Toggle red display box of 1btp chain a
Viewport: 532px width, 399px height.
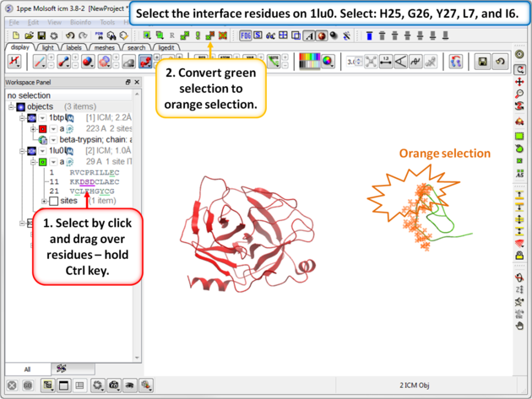[42, 129]
